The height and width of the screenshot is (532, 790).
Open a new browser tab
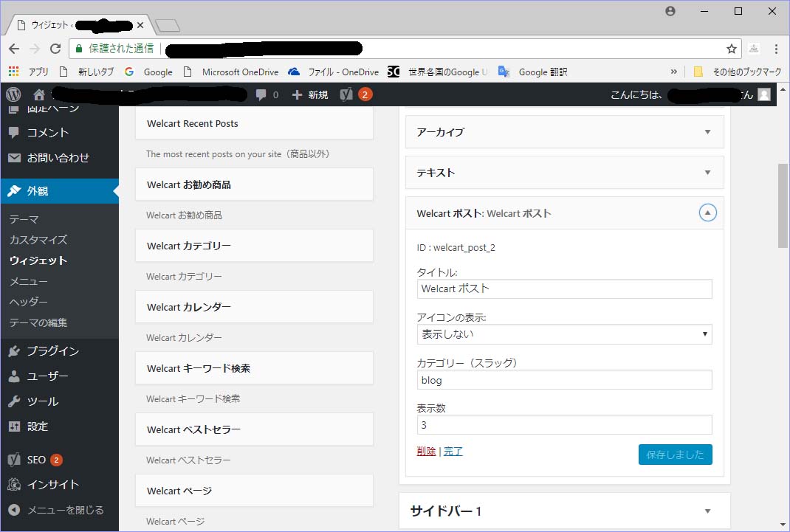[x=168, y=25]
